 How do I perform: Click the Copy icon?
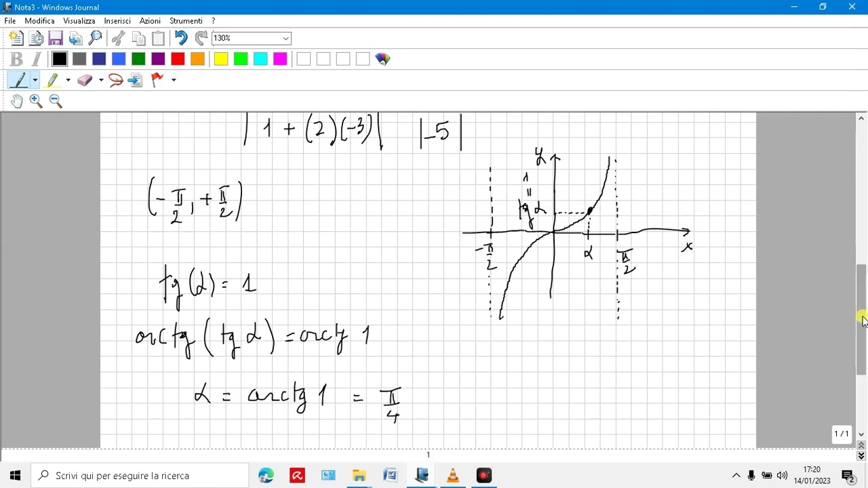click(138, 38)
